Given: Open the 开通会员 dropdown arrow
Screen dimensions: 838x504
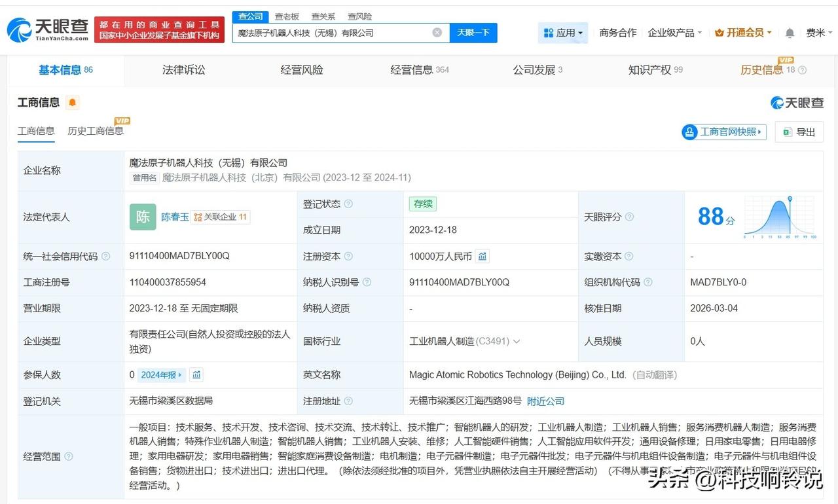Looking at the screenshot, I should tap(769, 33).
